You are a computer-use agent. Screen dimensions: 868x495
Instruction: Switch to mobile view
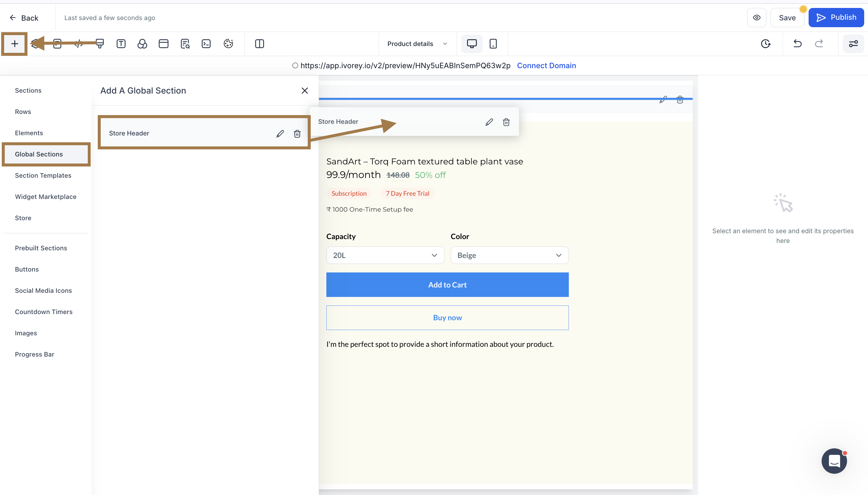[x=493, y=44]
